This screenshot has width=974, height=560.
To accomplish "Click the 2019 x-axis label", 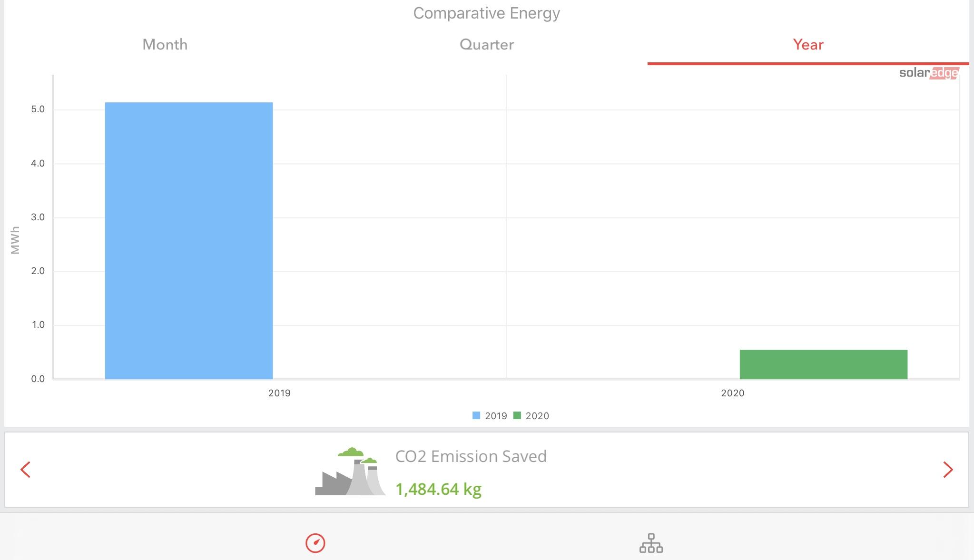I will (279, 393).
